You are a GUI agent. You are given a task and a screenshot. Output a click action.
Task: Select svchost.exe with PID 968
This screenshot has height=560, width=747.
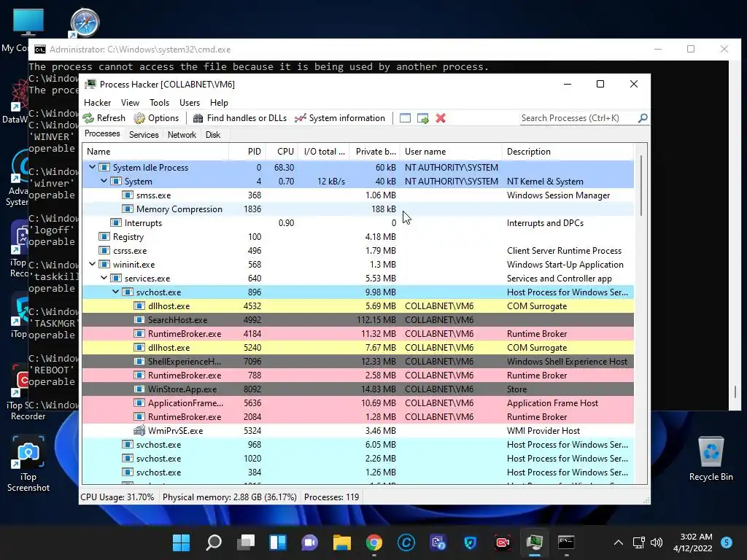click(x=357, y=444)
